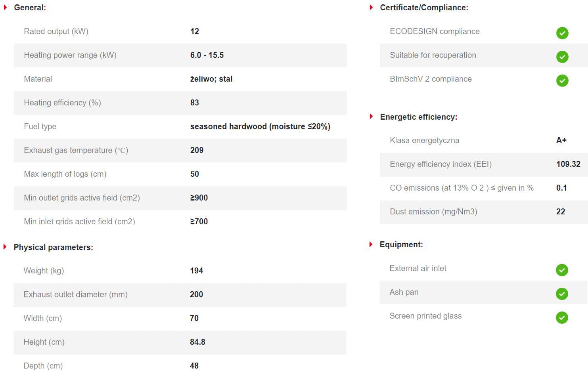
Task: Click the BImSchV 2 compliance checkmark icon
Action: click(x=562, y=80)
